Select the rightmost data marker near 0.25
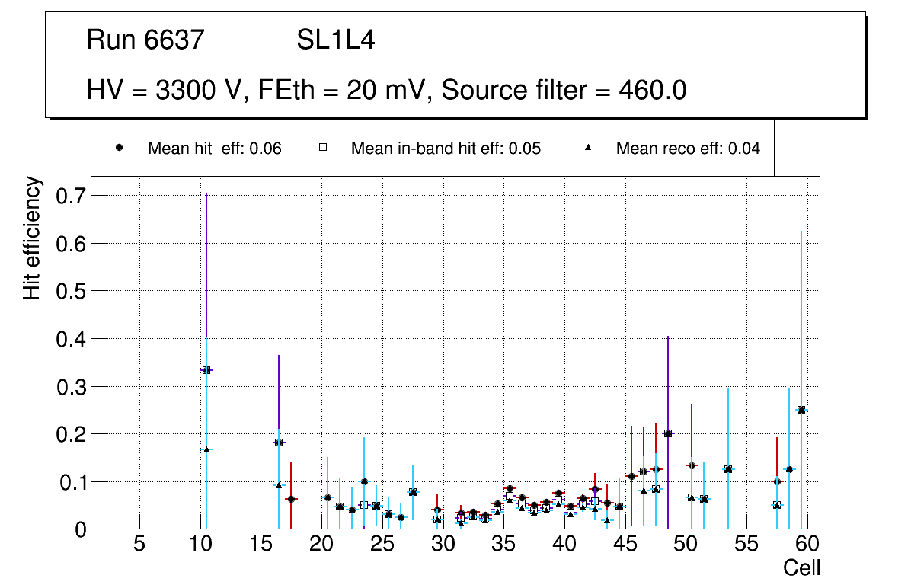This screenshot has height=588, width=911. pyautogui.click(x=801, y=410)
